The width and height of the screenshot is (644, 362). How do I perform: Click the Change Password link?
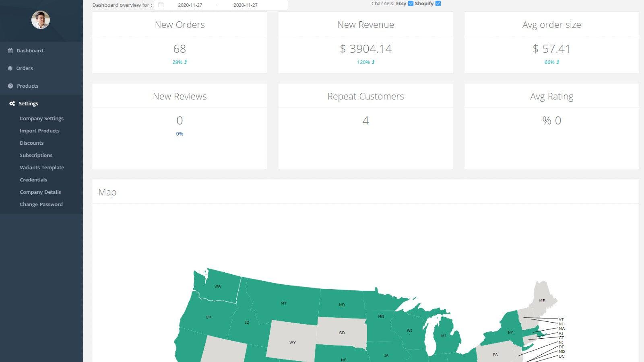click(41, 204)
